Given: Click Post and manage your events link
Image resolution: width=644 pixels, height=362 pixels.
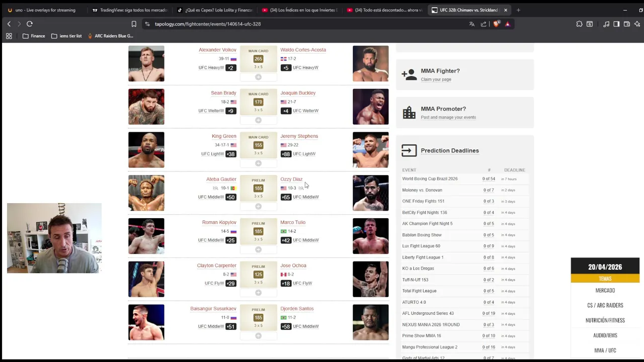Looking at the screenshot, I should click(448, 117).
